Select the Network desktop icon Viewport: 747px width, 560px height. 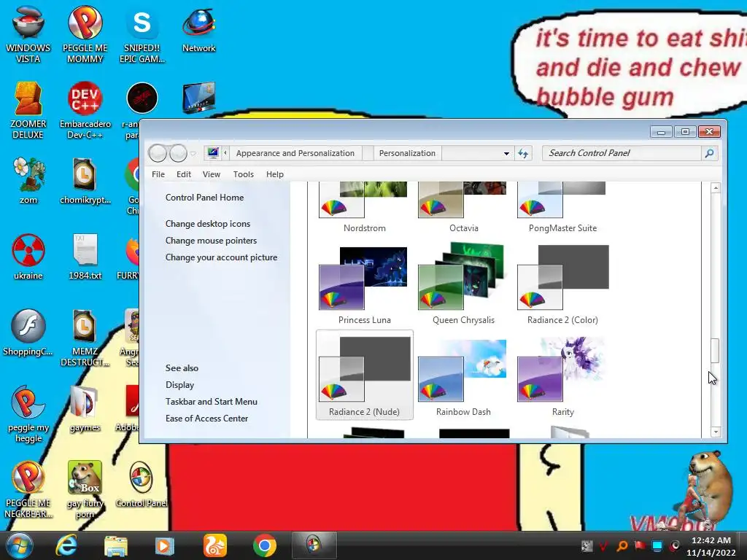click(x=198, y=29)
